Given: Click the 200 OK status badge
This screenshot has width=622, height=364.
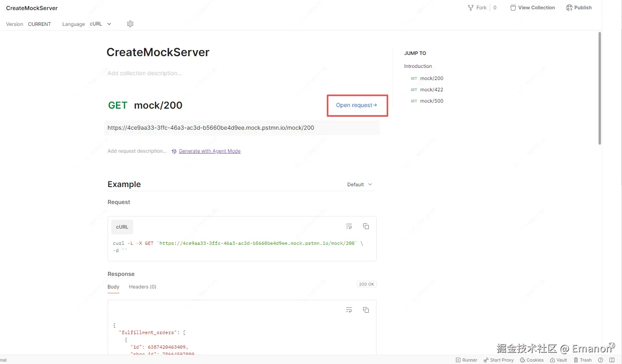Looking at the screenshot, I should coord(366,284).
